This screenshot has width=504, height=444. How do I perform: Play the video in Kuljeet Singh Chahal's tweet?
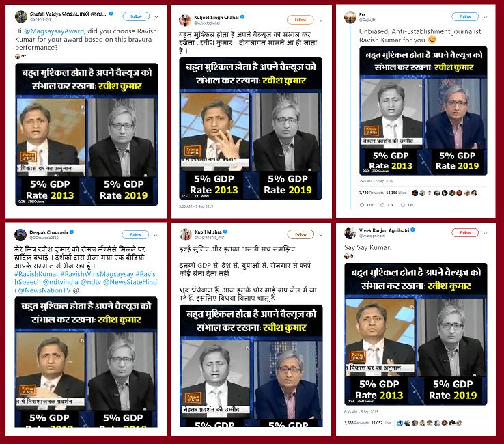click(251, 128)
